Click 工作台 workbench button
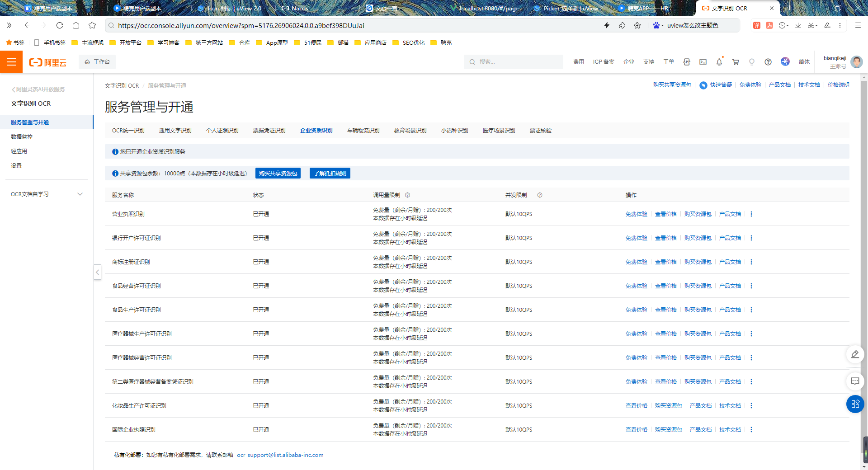Image resolution: width=868 pixels, height=470 pixels. pyautogui.click(x=97, y=62)
